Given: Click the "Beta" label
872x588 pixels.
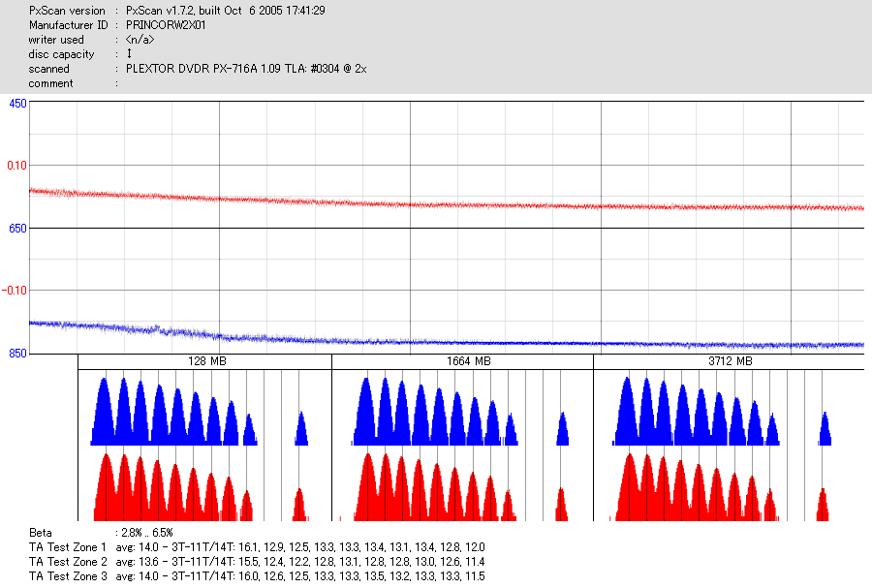Looking at the screenshot, I should pos(41,533).
